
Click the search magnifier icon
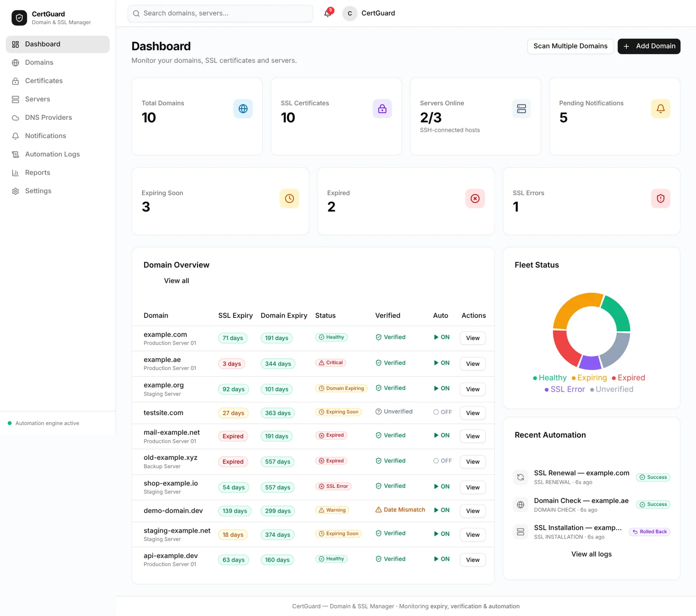[x=136, y=14]
